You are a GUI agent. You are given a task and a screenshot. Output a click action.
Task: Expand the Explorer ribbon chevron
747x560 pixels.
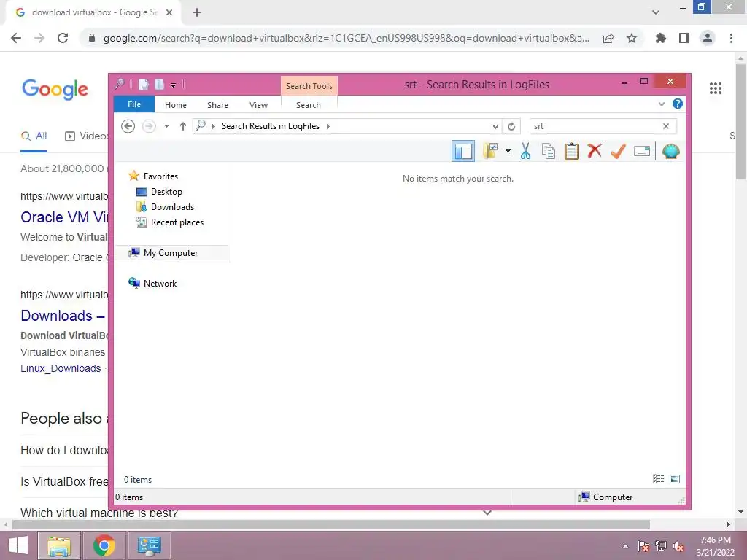coord(661,104)
